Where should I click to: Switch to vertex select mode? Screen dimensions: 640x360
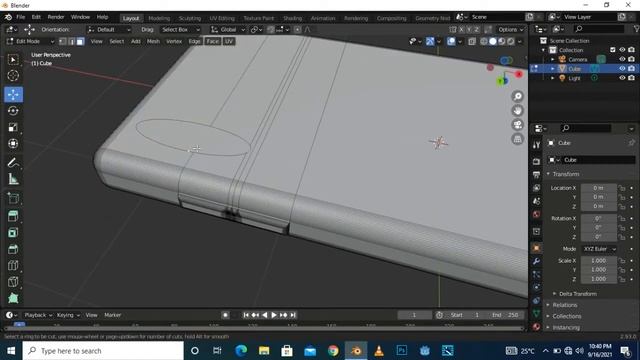pyautogui.click(x=62, y=41)
